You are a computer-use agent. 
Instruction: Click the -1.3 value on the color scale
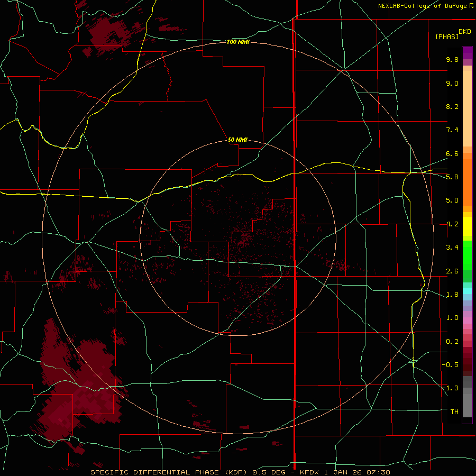click(x=450, y=388)
